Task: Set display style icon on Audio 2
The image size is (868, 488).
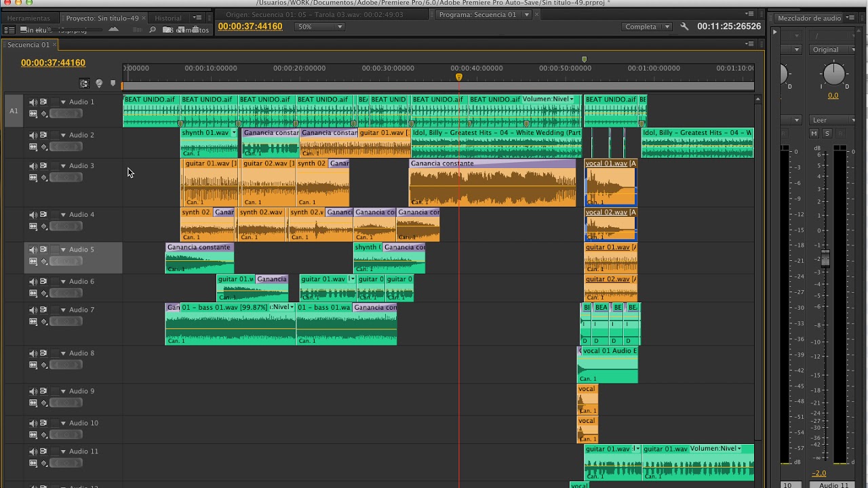Action: 33,147
